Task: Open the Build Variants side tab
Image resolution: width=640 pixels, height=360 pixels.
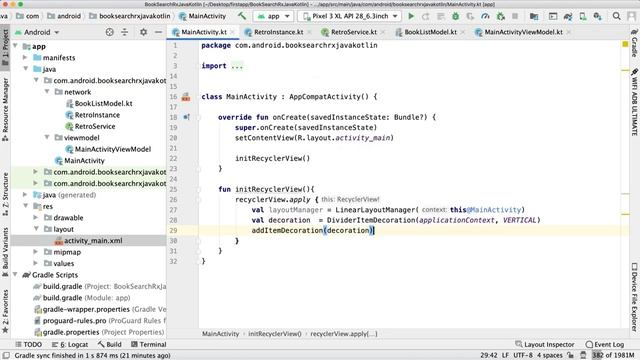Action: coord(5,252)
